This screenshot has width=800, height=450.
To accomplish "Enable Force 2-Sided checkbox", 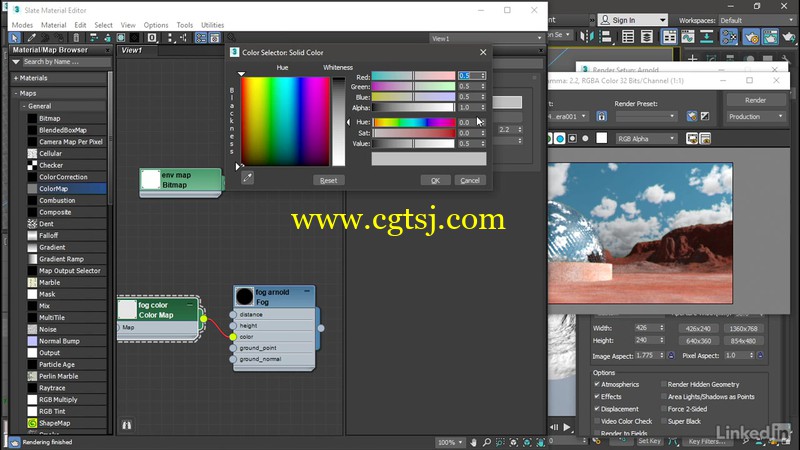I will pyautogui.click(x=664, y=408).
